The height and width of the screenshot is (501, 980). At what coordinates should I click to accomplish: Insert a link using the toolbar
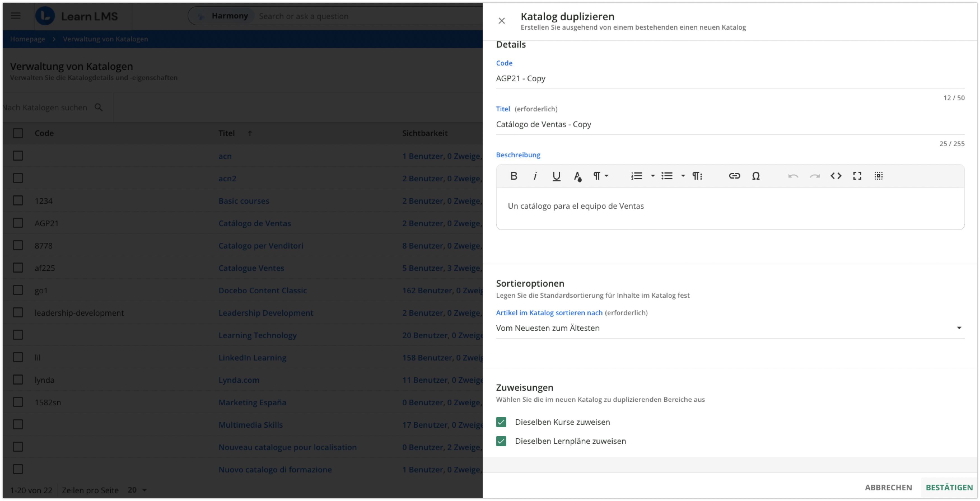(x=734, y=176)
